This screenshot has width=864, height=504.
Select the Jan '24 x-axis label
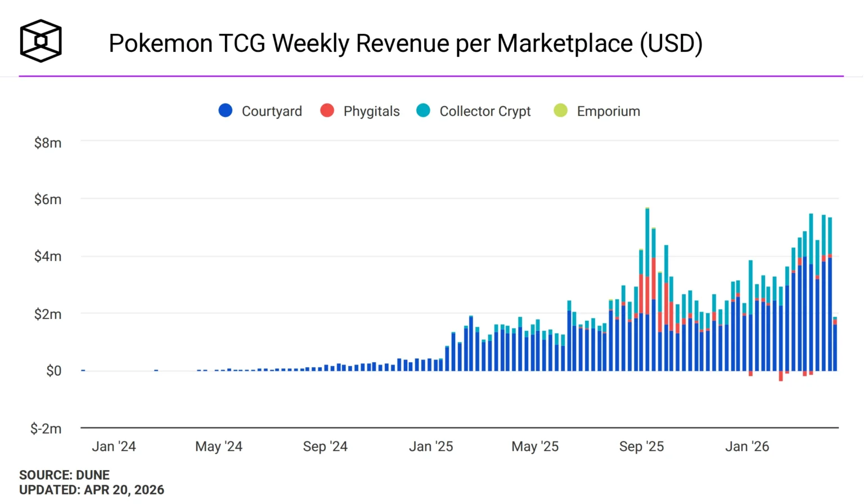(x=114, y=447)
